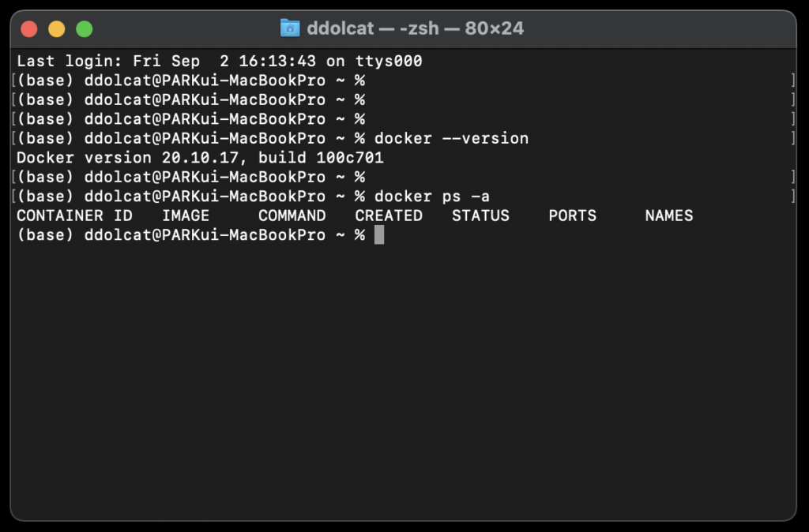Click the STATUS column header
This screenshot has width=809, height=532.
[480, 215]
